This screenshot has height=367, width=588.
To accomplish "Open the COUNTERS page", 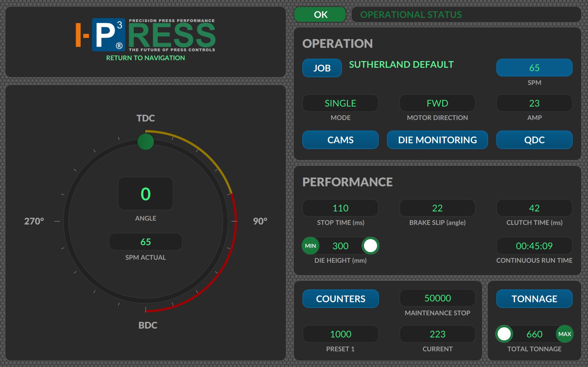I will pos(341,299).
